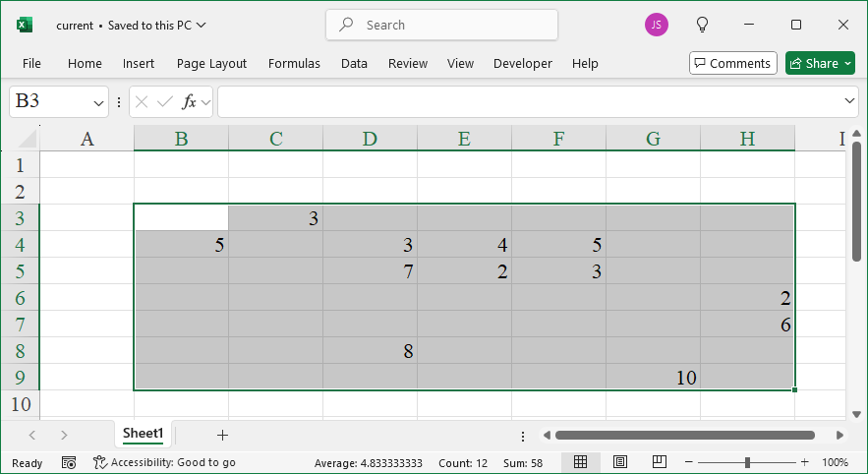Click the macro recording status icon
This screenshot has height=474, width=868.
[69, 462]
